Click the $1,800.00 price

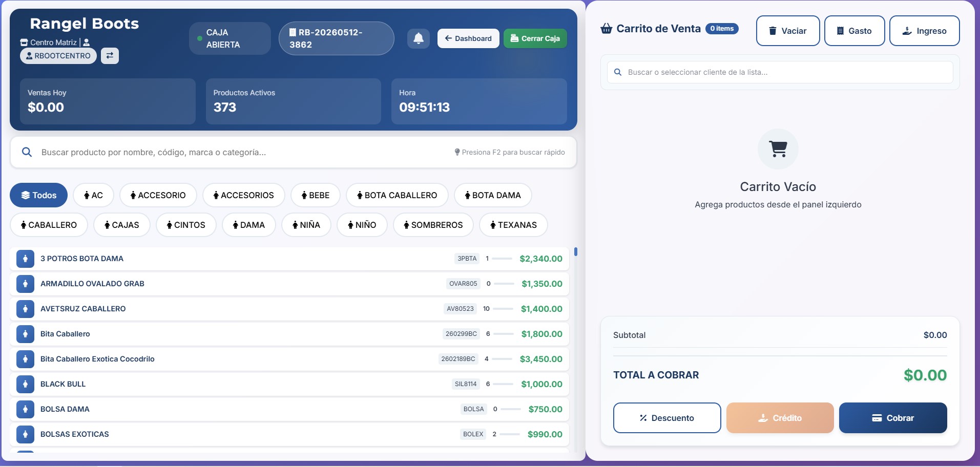541,334
